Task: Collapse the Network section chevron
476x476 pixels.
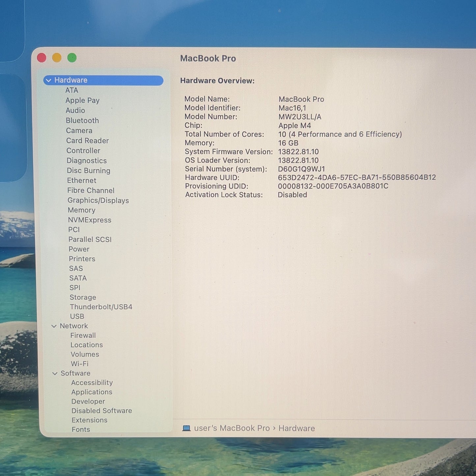Action: tap(54, 326)
